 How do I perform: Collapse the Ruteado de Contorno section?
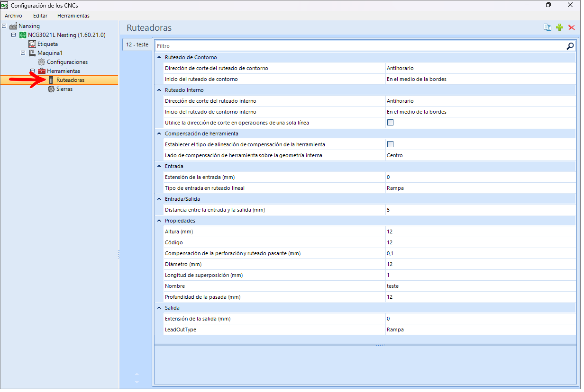pos(159,57)
